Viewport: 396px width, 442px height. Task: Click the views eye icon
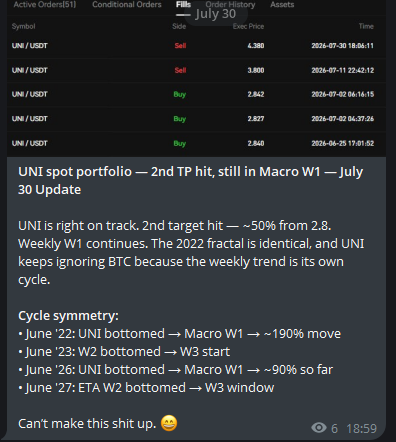[x=319, y=428]
